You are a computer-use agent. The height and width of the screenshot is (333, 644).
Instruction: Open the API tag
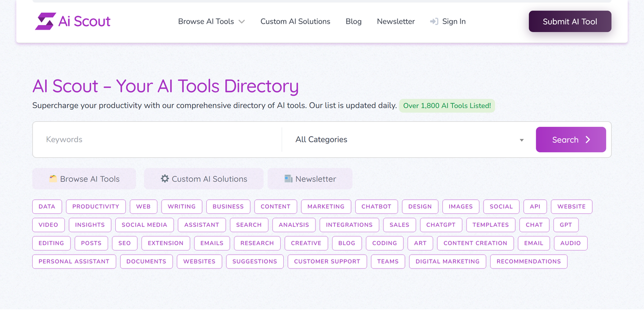(535, 206)
